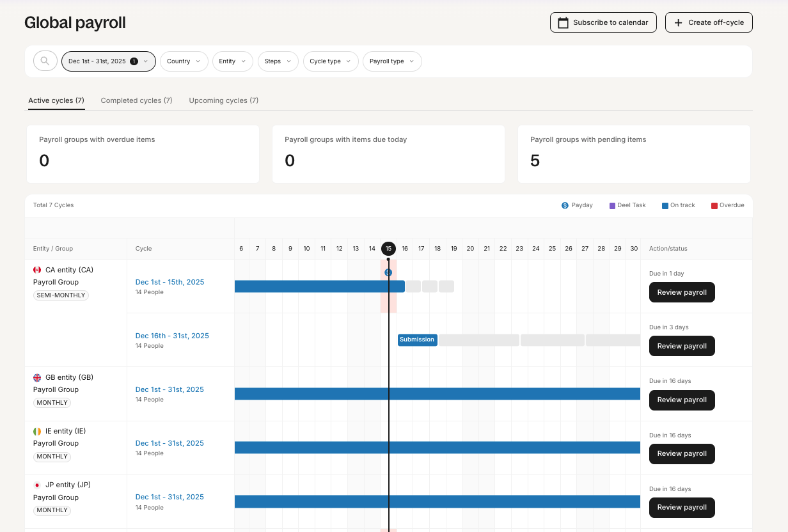Open the Dec 1st - 15th, 2025 cycle link

(x=169, y=282)
